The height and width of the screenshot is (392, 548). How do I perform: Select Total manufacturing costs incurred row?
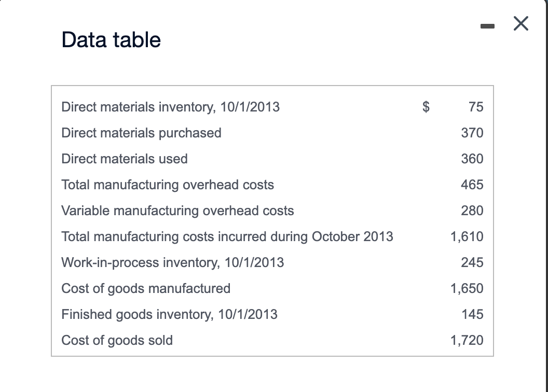pos(227,236)
